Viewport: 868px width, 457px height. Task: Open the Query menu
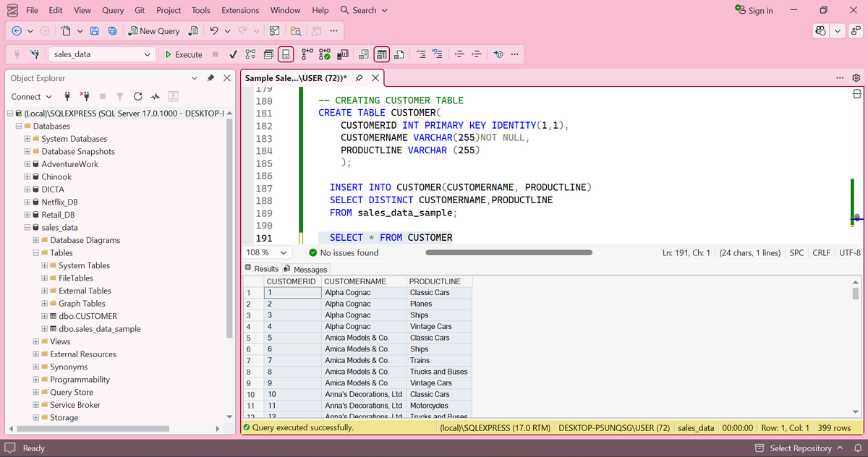coord(113,10)
